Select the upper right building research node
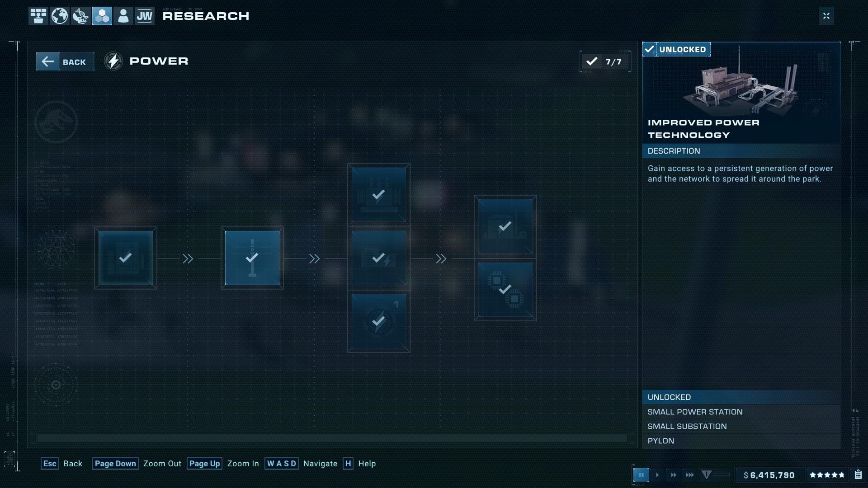868x488 pixels. click(x=505, y=226)
